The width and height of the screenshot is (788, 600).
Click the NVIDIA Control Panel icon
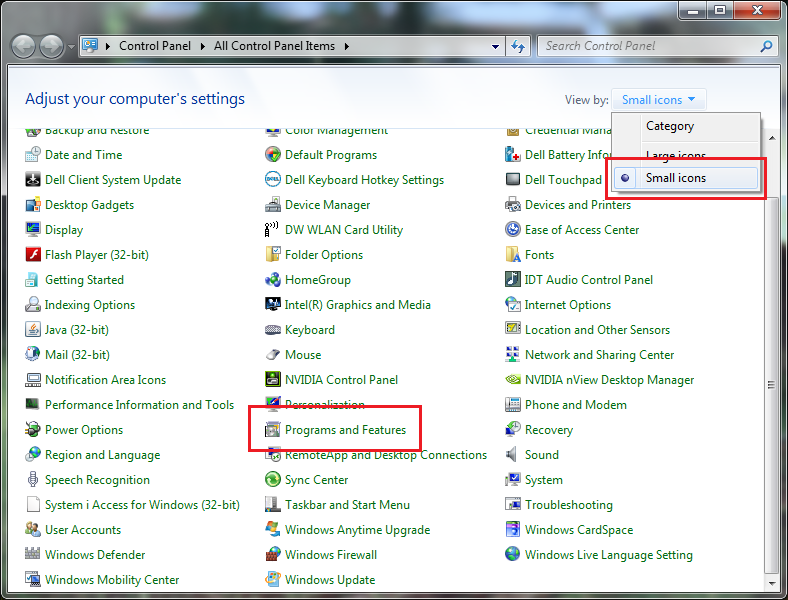point(273,379)
